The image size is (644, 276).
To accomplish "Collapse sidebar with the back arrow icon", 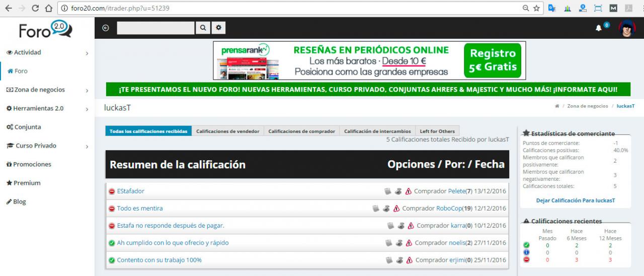I will [106, 28].
